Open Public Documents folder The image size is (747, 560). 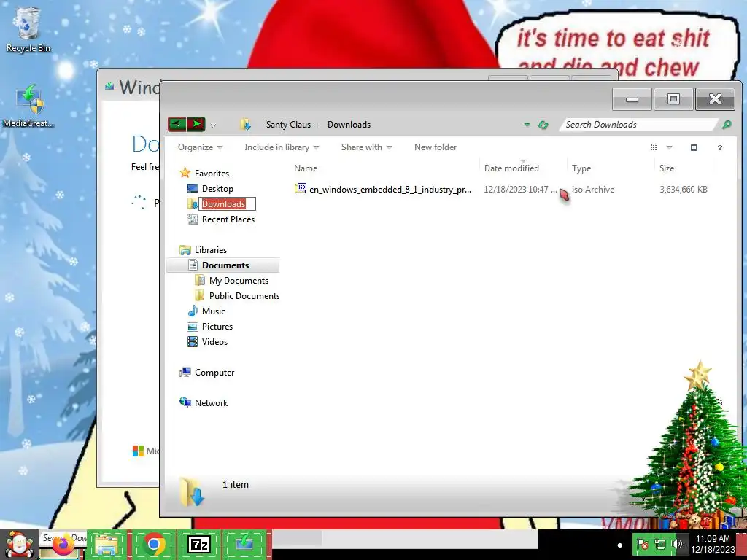pos(244,296)
